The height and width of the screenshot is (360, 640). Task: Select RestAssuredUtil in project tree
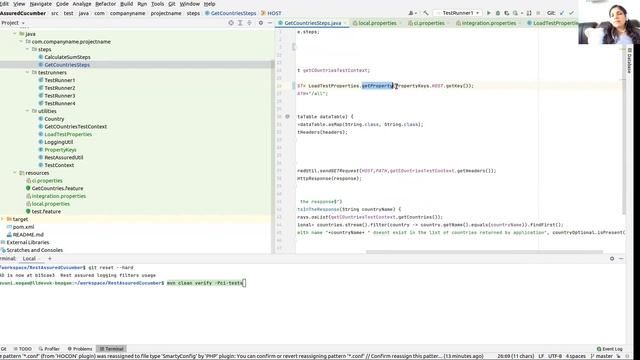pos(64,158)
